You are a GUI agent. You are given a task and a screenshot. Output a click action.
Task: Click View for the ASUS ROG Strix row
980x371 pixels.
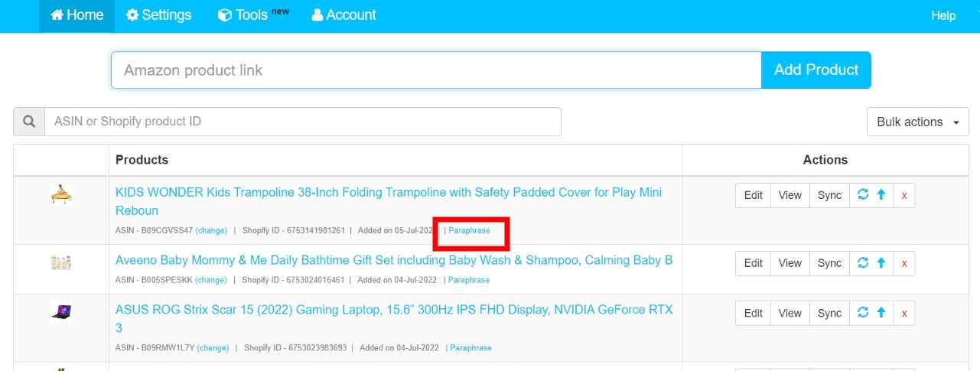pos(790,313)
